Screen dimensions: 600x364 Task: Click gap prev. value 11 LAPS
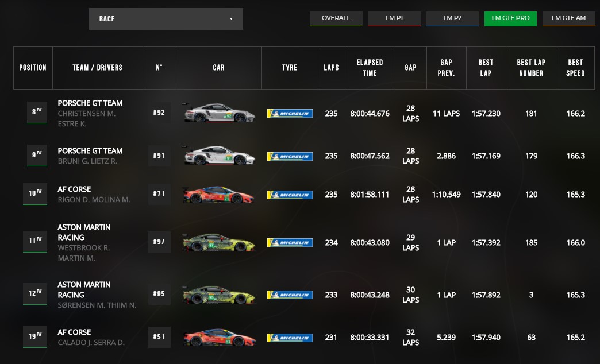(446, 114)
